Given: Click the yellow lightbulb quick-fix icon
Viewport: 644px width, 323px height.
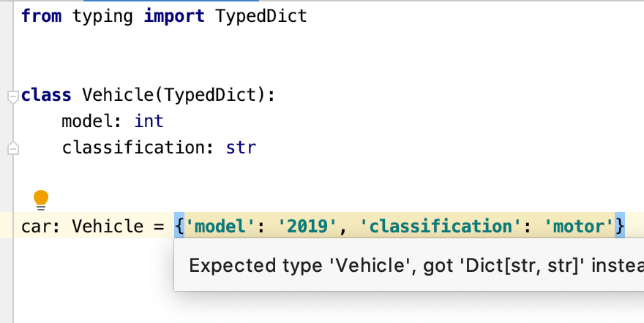Looking at the screenshot, I should click(41, 200).
